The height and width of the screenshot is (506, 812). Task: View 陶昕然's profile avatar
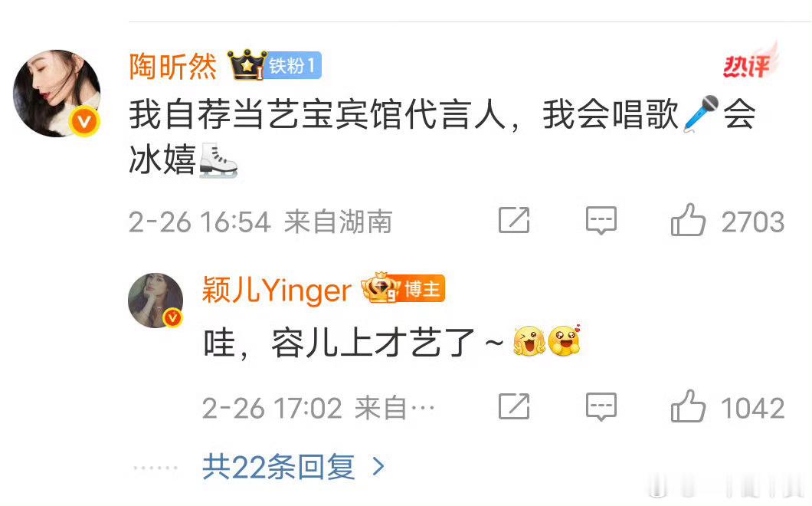pos(57,94)
